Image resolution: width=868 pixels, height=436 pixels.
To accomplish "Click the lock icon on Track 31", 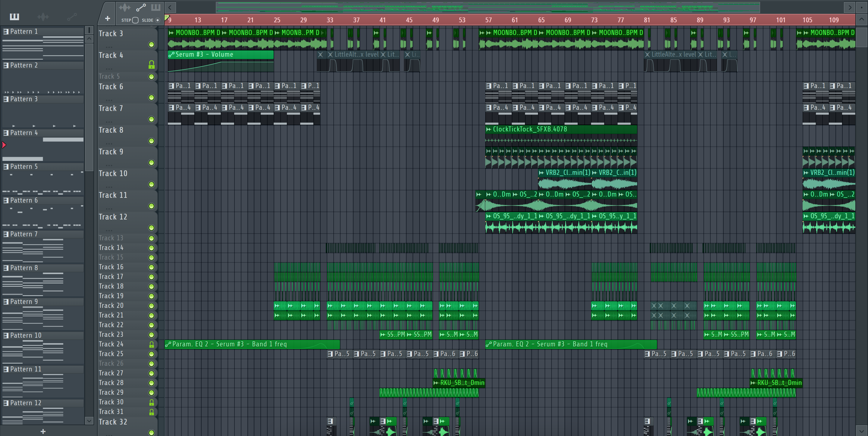I will click(x=151, y=412).
